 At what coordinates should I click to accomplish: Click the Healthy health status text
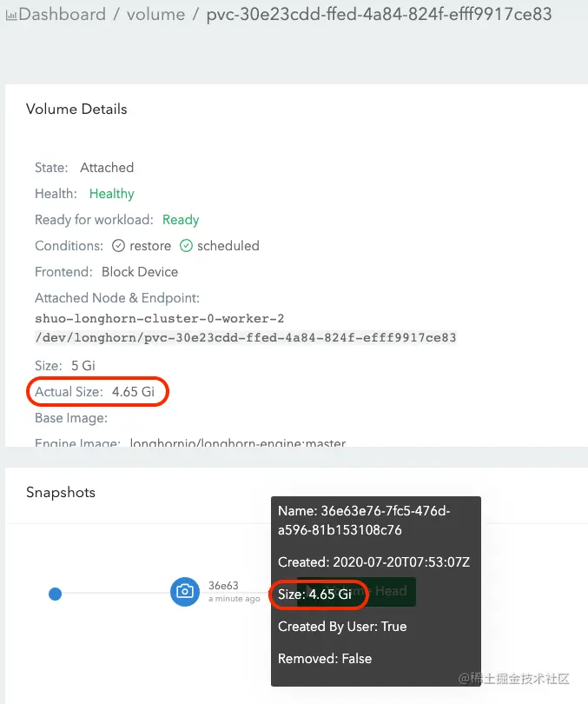112,194
